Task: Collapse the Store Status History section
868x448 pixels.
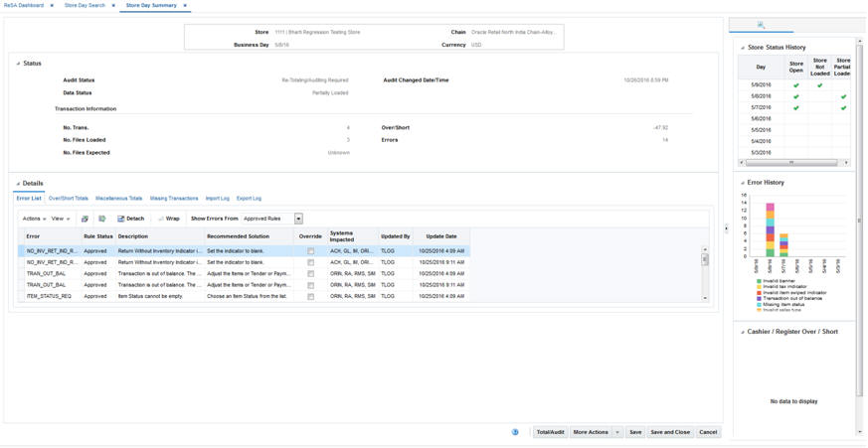Action: [x=743, y=48]
